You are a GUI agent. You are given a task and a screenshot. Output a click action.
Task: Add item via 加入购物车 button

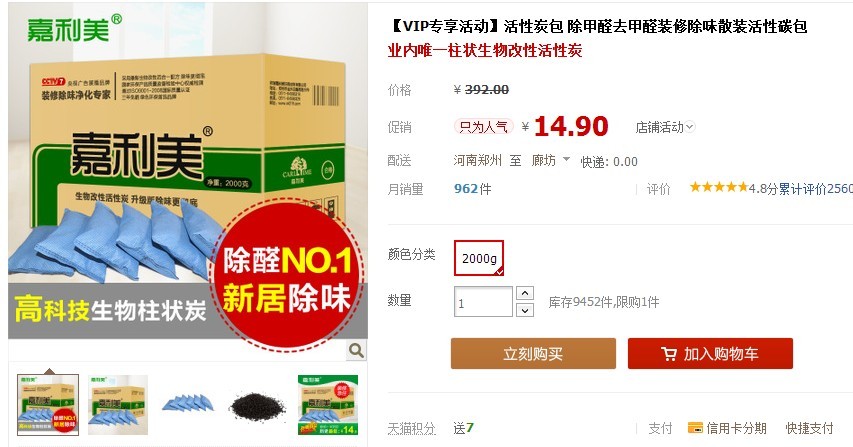pos(710,353)
